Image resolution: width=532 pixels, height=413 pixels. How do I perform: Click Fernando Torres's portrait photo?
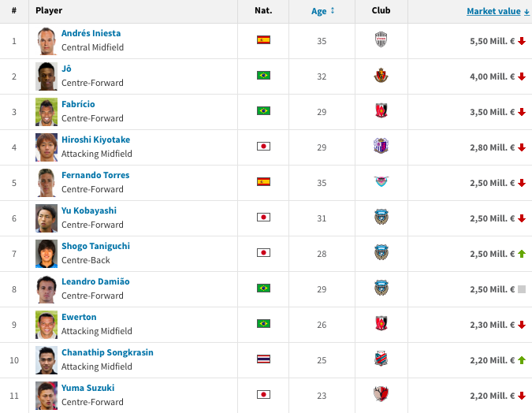tap(47, 182)
